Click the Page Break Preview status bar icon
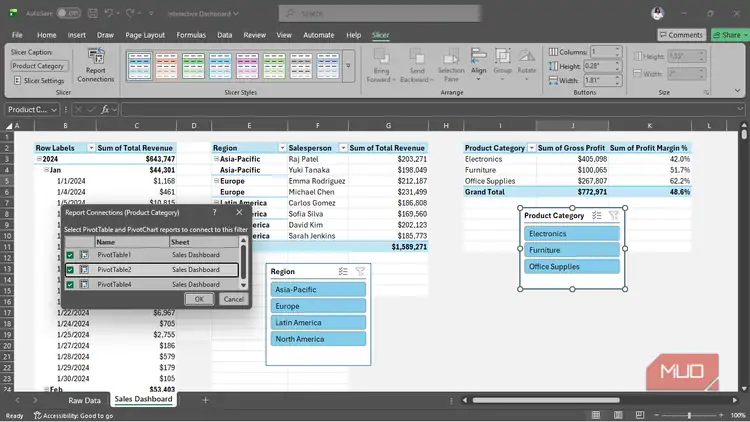This screenshot has height=422, width=750. click(640, 415)
